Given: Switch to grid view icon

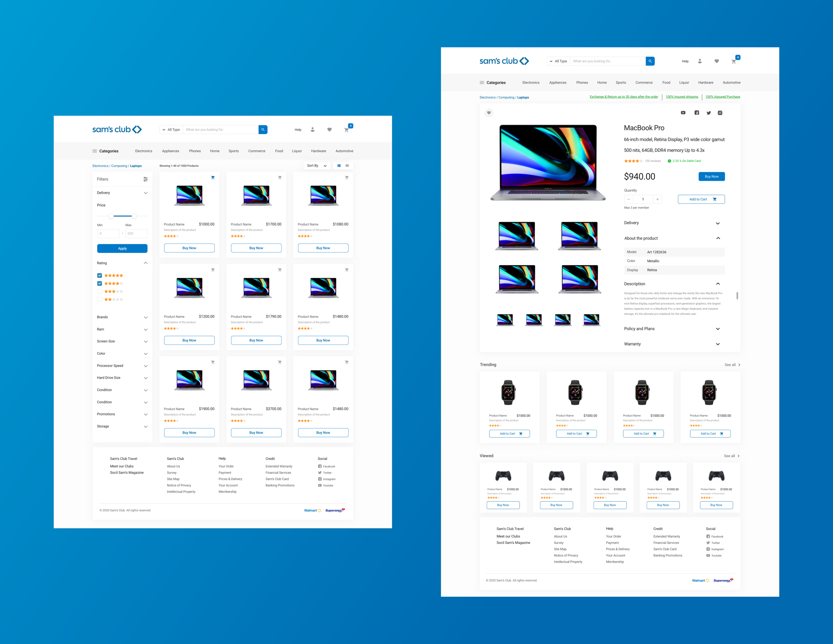Looking at the screenshot, I should point(347,166).
